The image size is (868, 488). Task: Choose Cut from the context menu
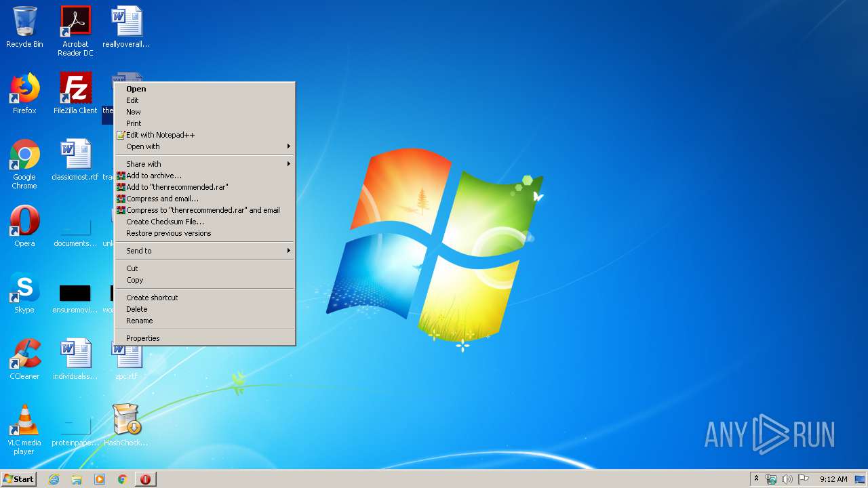click(205, 268)
